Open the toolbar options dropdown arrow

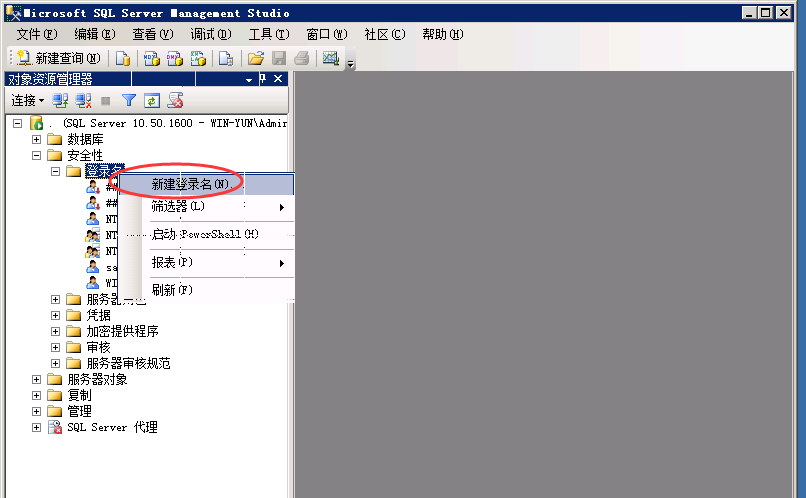click(351, 64)
